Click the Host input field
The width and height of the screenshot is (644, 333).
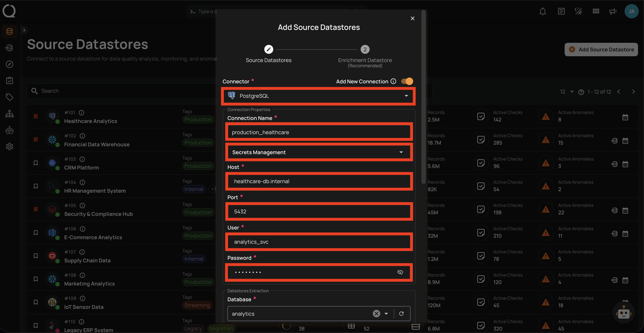pyautogui.click(x=319, y=181)
